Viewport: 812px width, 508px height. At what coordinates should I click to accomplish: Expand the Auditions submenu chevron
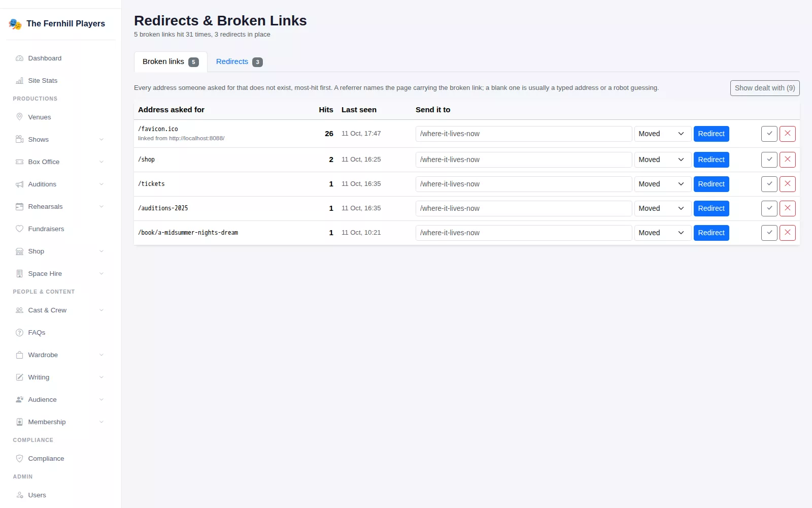[101, 184]
